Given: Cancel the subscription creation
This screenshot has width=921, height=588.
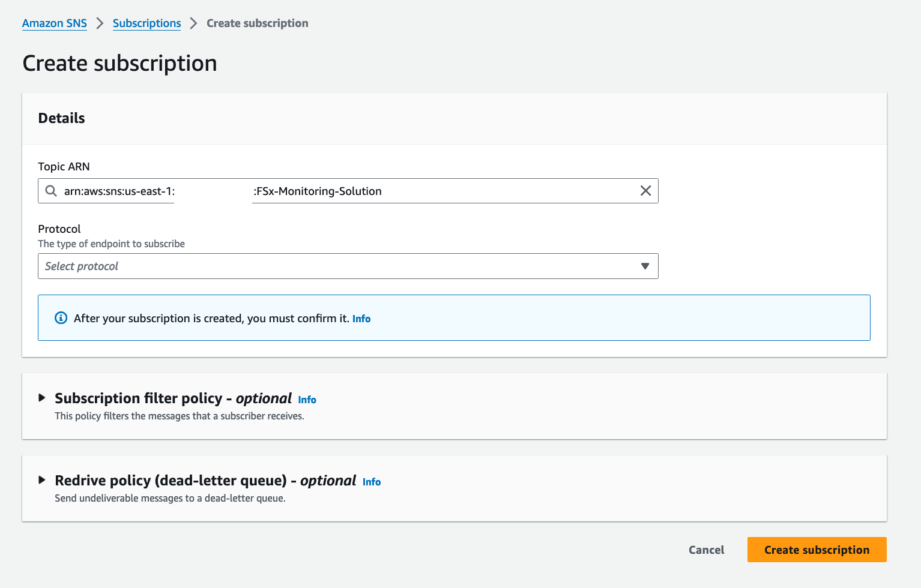Looking at the screenshot, I should point(706,550).
